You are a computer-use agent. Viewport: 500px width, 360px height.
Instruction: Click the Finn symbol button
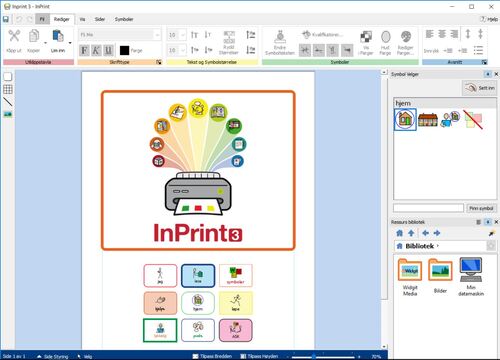[481, 208]
